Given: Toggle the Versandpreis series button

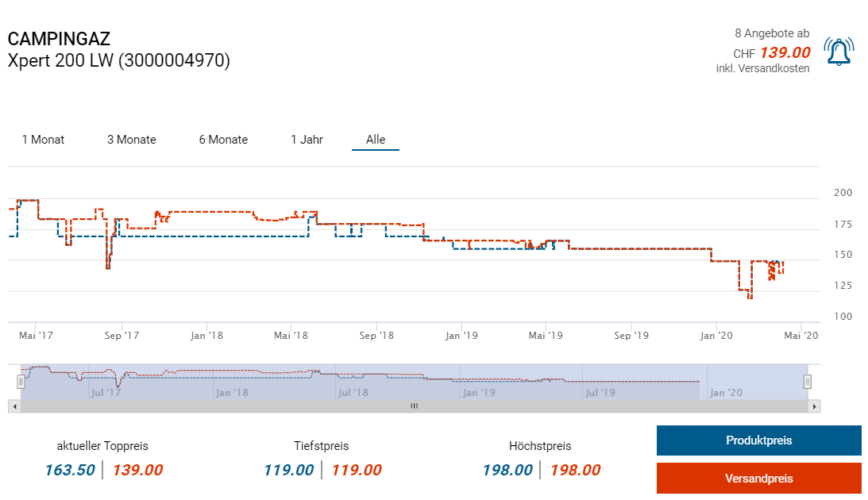Looking at the screenshot, I should [758, 479].
